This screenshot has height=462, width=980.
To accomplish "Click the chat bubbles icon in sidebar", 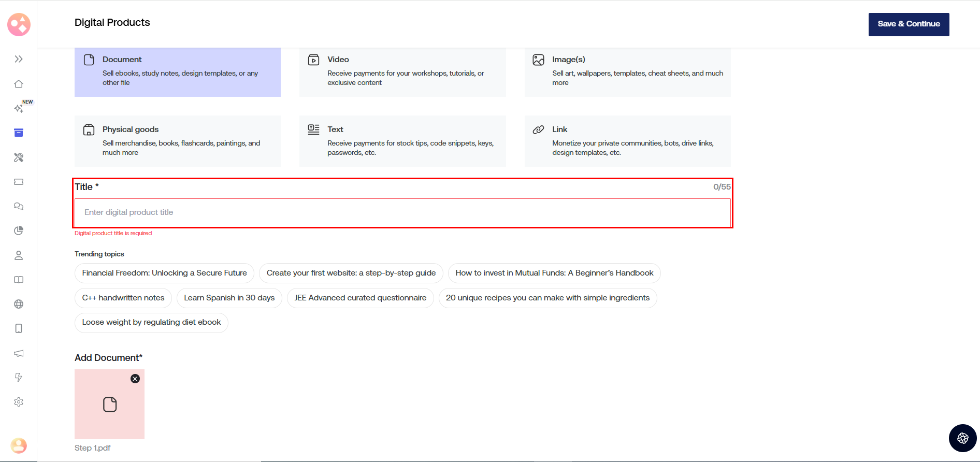I will pyautogui.click(x=19, y=206).
